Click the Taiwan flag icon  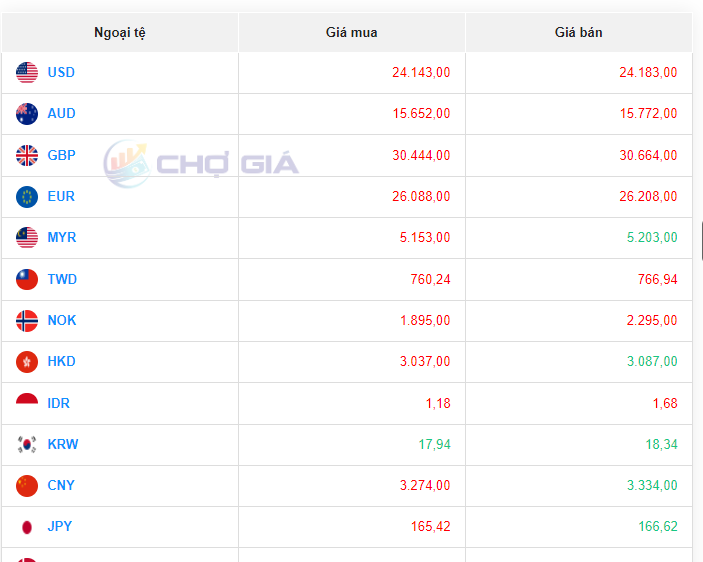pyautogui.click(x=27, y=279)
